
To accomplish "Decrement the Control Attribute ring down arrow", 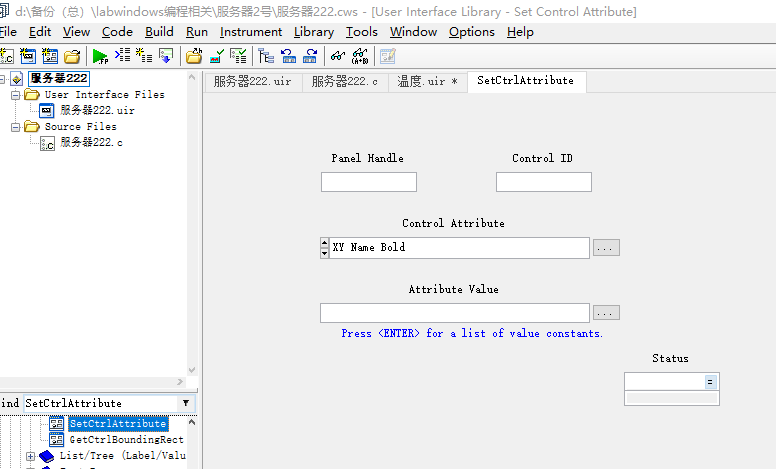I will click(325, 253).
